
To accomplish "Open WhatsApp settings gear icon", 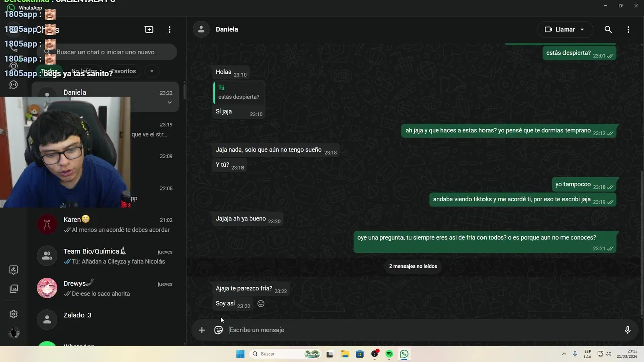I will (x=14, y=314).
